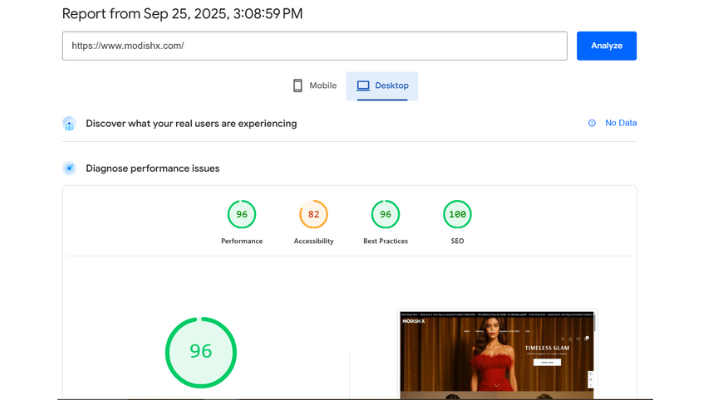Select the SEO score gauge showing 100
Viewport: 710px width, 400px height.
457,214
